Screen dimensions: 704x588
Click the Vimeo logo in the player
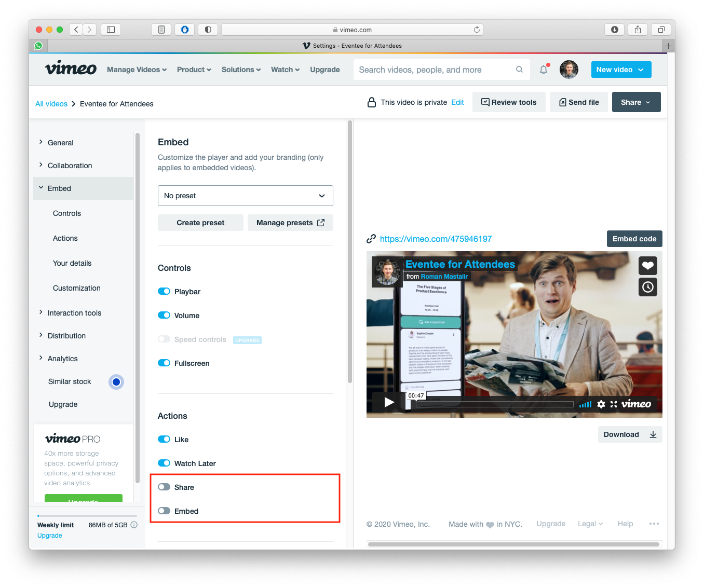tap(636, 404)
